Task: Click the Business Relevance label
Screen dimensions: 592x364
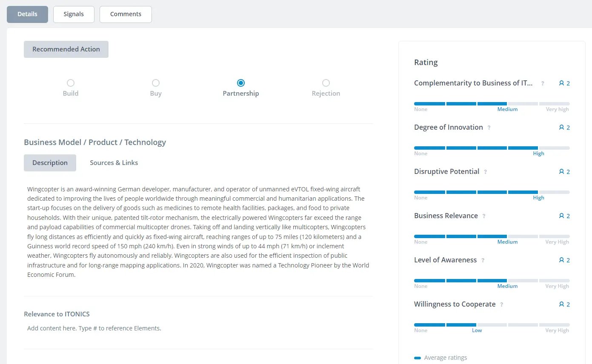Action: point(446,216)
